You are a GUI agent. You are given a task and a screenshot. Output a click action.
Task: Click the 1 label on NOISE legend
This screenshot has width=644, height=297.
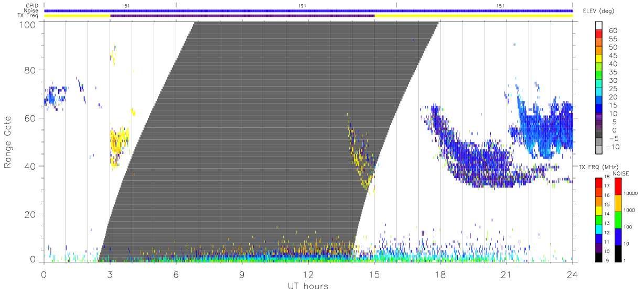(626, 260)
